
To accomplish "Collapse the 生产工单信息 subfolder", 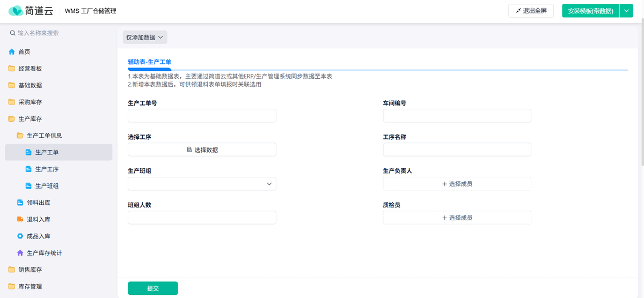I will point(20,136).
